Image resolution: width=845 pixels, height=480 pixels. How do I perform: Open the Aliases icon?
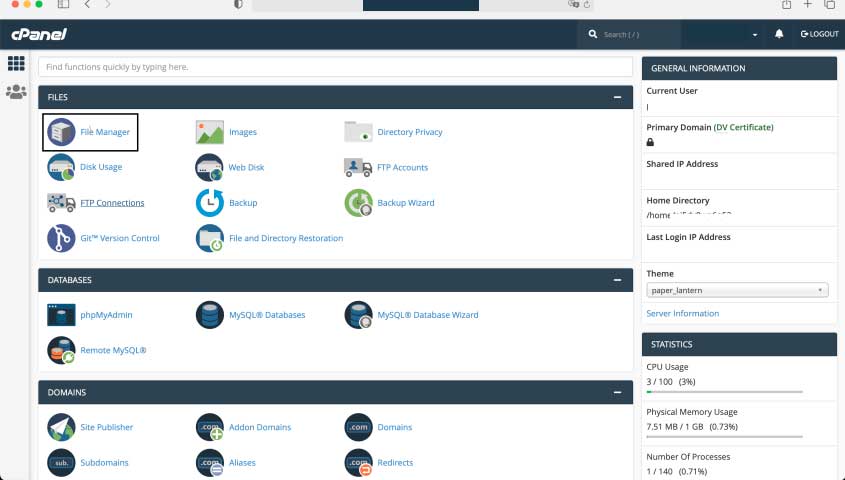click(x=210, y=463)
